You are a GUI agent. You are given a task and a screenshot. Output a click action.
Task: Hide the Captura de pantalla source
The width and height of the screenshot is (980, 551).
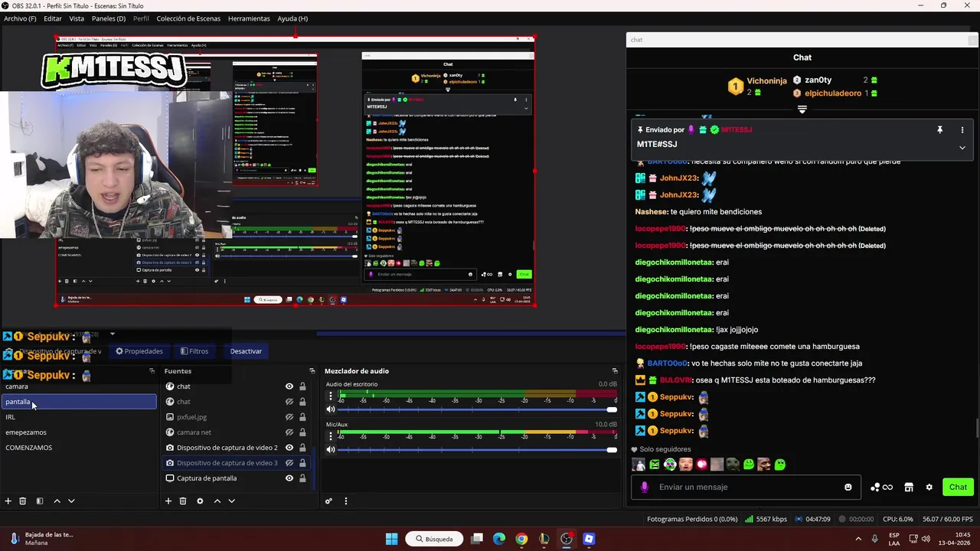[x=289, y=478]
